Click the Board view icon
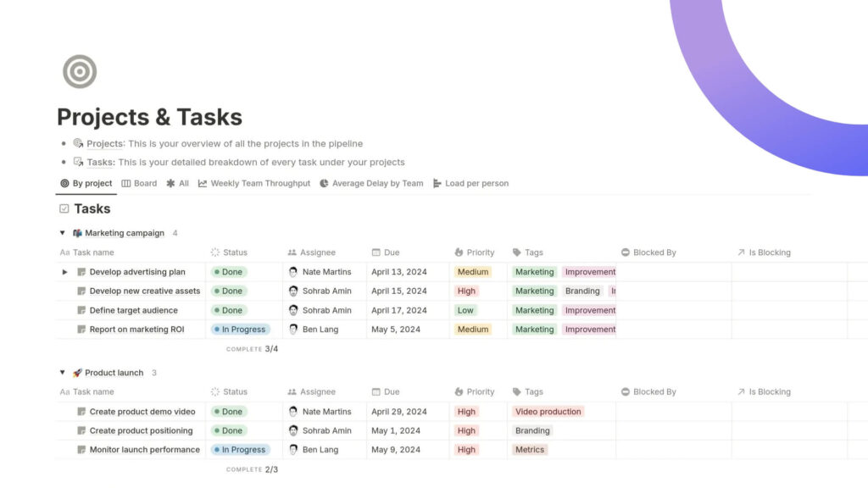This screenshot has width=868, height=488. pyautogui.click(x=124, y=183)
